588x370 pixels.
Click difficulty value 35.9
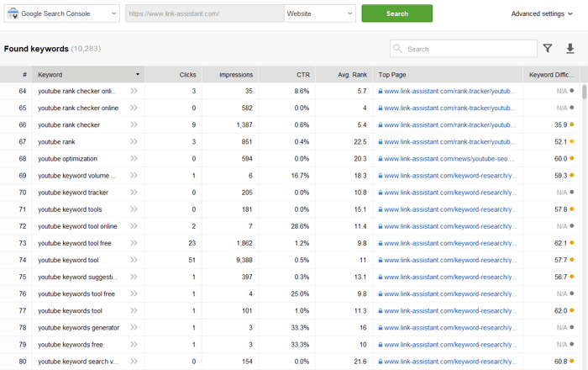pyautogui.click(x=560, y=125)
